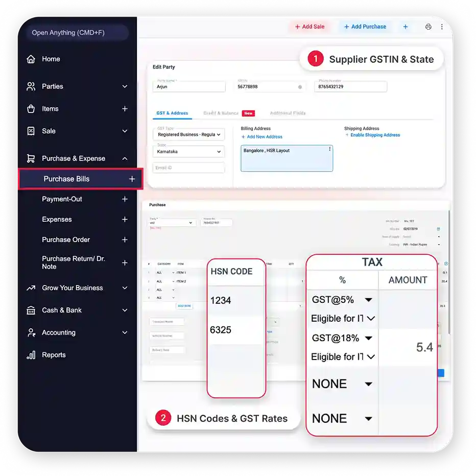Click the Reports bar chart icon

(31, 355)
